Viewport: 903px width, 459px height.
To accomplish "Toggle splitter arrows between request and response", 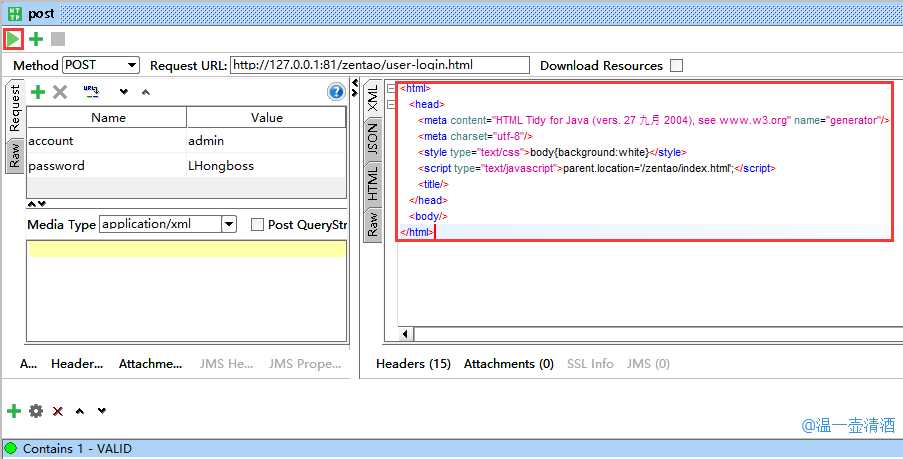I will click(355, 88).
